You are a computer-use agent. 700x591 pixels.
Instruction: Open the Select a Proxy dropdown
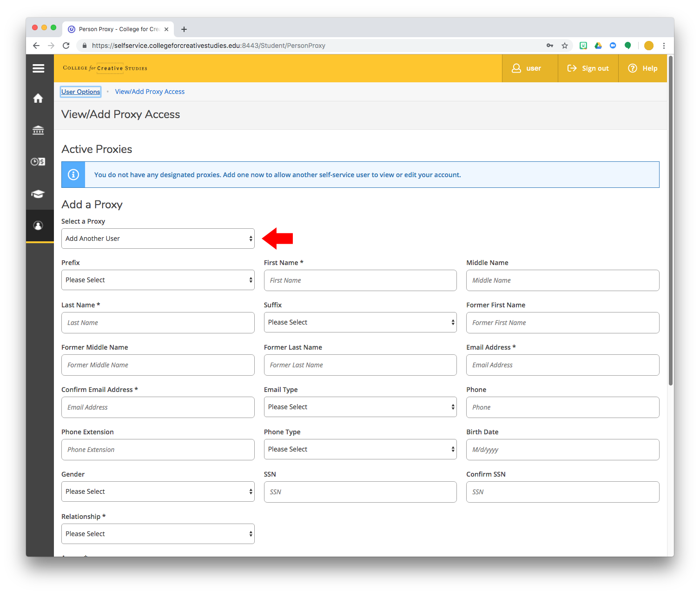pyautogui.click(x=158, y=238)
